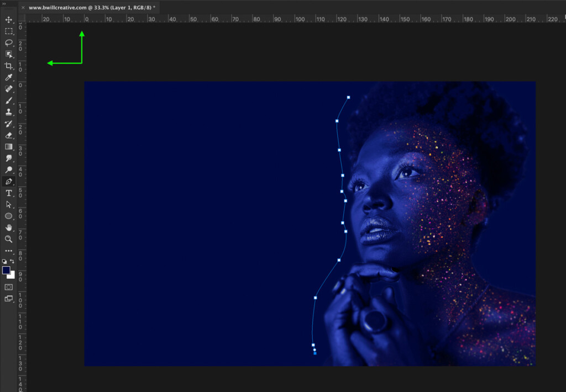Open the foreground color picker swatch

(7, 269)
